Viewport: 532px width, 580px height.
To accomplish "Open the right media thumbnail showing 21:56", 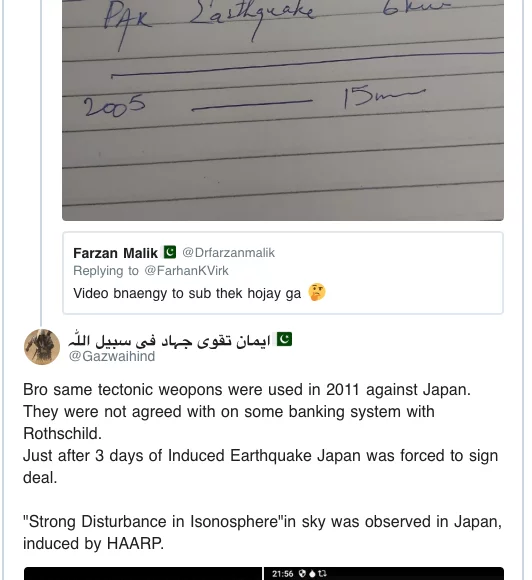I will click(384, 573).
